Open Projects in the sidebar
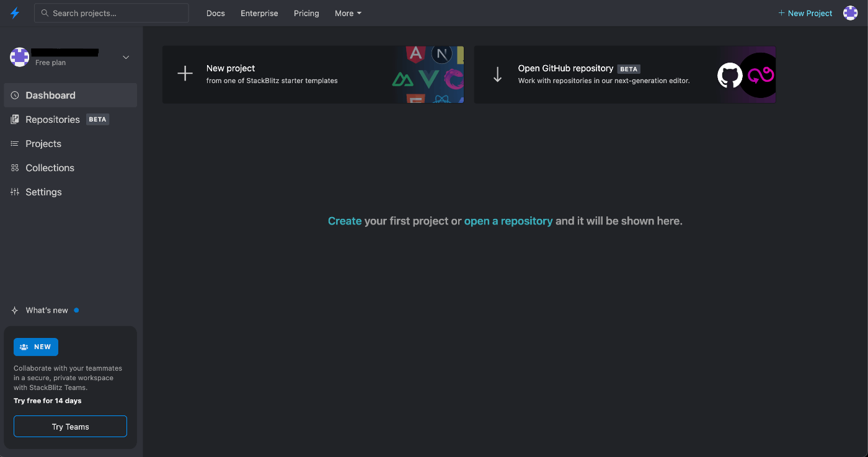Screen dimensions: 868x457 click(70, 143)
